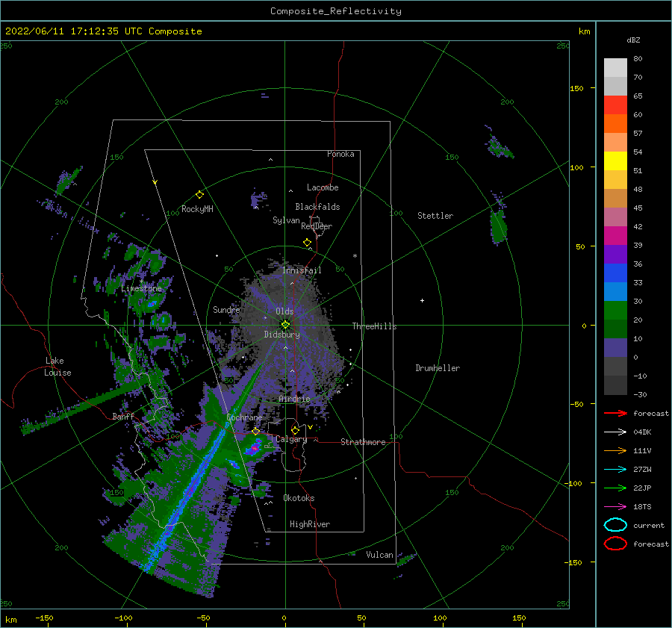The image size is (672, 628).
Task: Click the dBZ legend heading
Action: [633, 40]
